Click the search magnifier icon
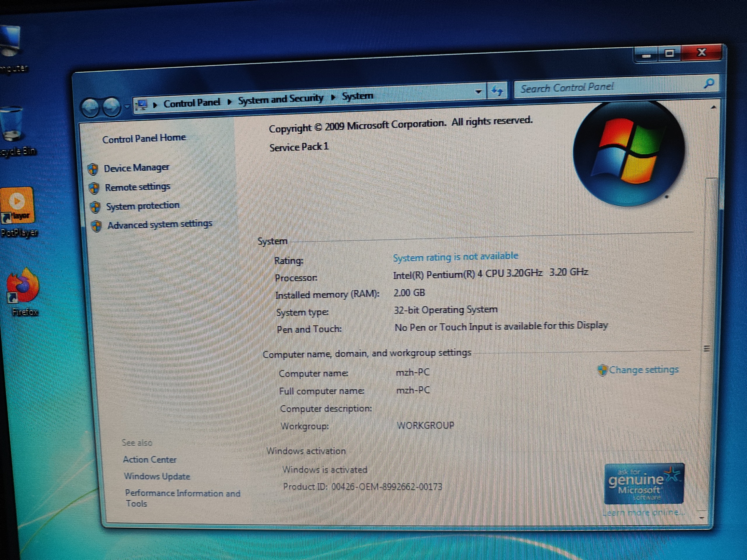The image size is (747, 560). pyautogui.click(x=708, y=83)
